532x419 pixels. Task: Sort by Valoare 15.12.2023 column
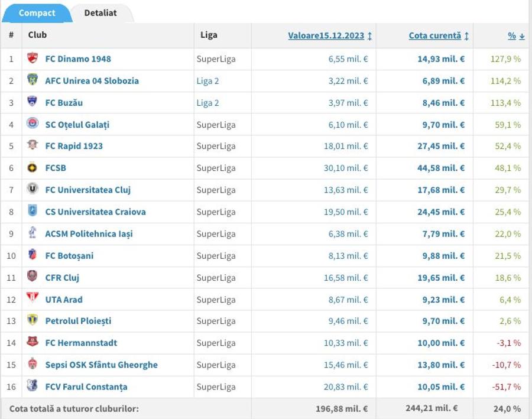coord(330,35)
